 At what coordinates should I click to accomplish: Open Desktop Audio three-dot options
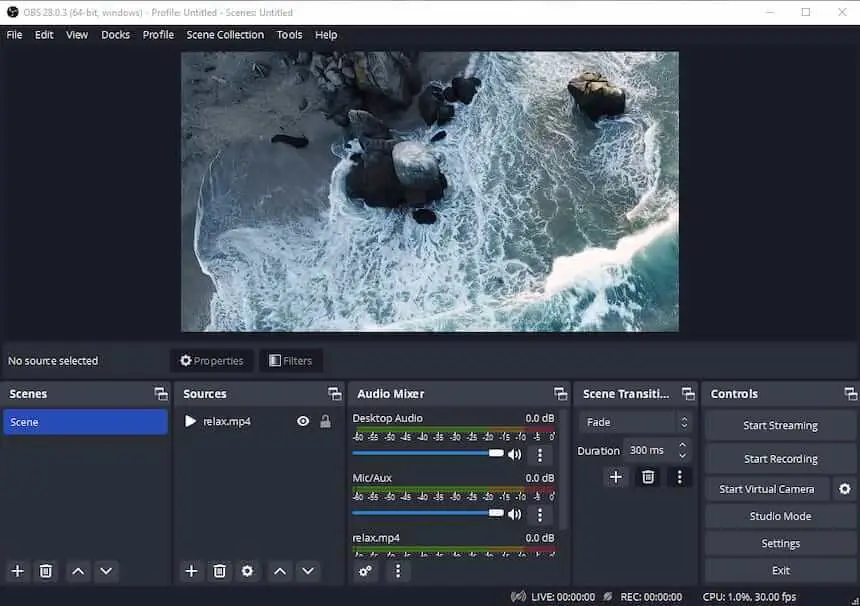pyautogui.click(x=540, y=455)
